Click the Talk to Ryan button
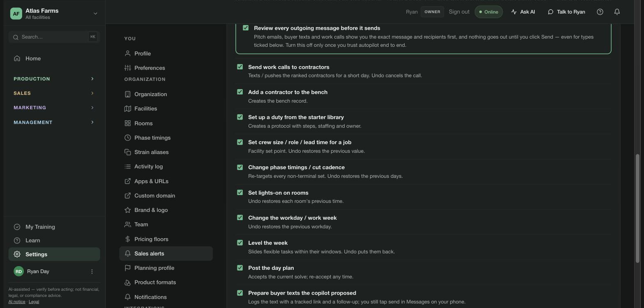644x308 pixels. [566, 12]
